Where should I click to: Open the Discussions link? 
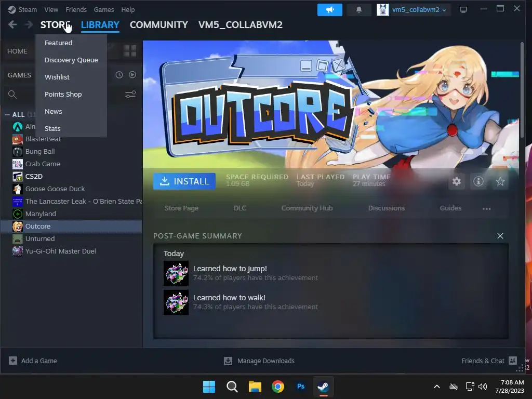387,208
